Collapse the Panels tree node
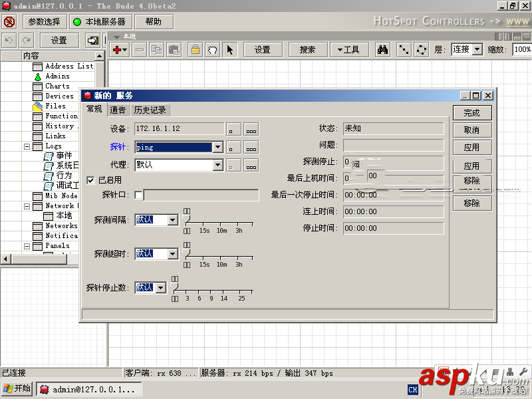The image size is (532, 399). [27, 246]
